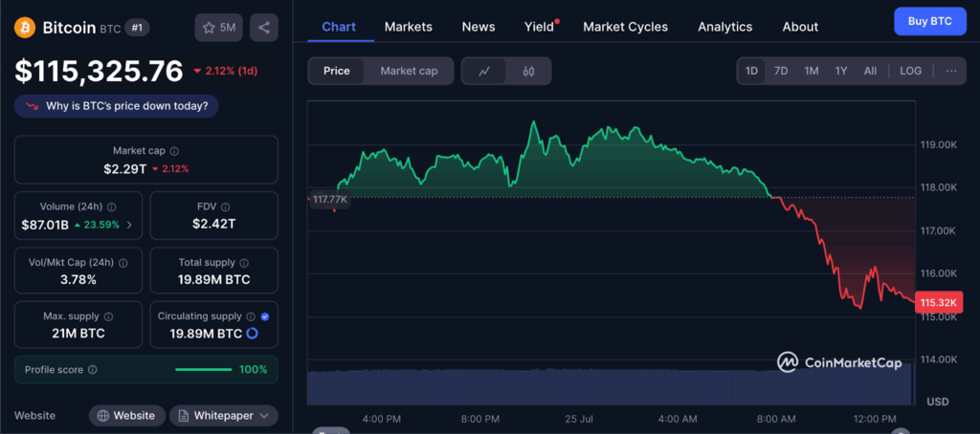Switch to candlestick chart icon

[528, 71]
